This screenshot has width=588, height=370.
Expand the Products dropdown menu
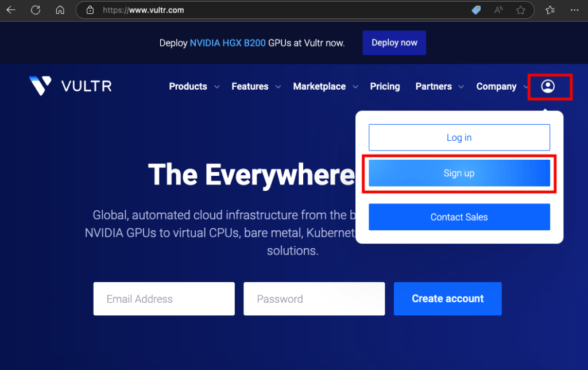point(194,87)
